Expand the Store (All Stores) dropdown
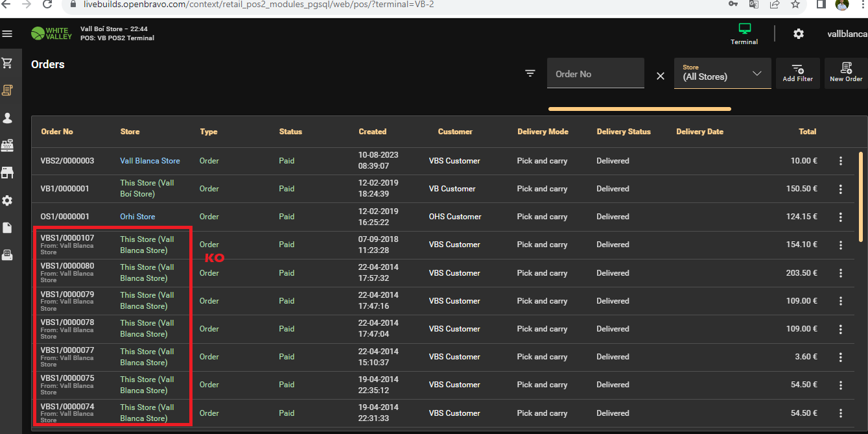 pyautogui.click(x=722, y=73)
